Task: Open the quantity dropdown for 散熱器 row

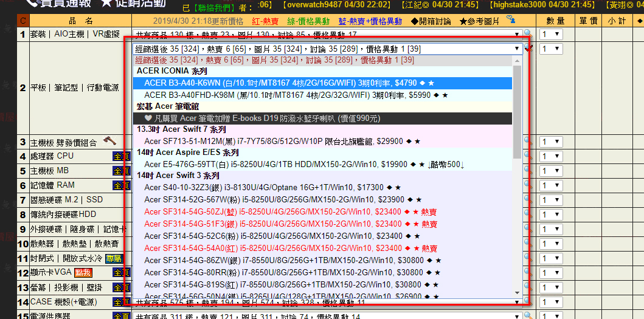Action: point(551,244)
